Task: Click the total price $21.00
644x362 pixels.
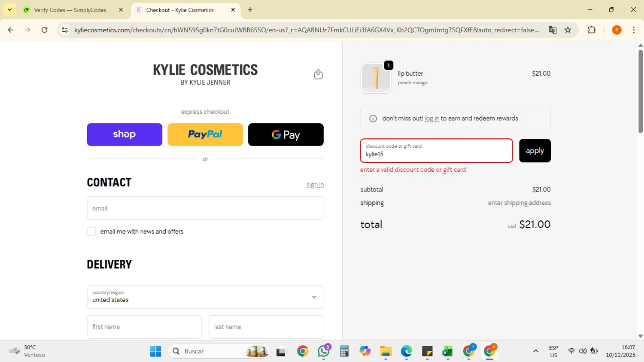Action: point(535,225)
